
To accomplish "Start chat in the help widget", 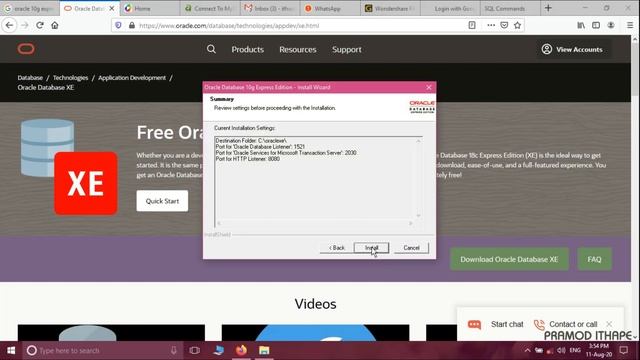I will [496, 324].
